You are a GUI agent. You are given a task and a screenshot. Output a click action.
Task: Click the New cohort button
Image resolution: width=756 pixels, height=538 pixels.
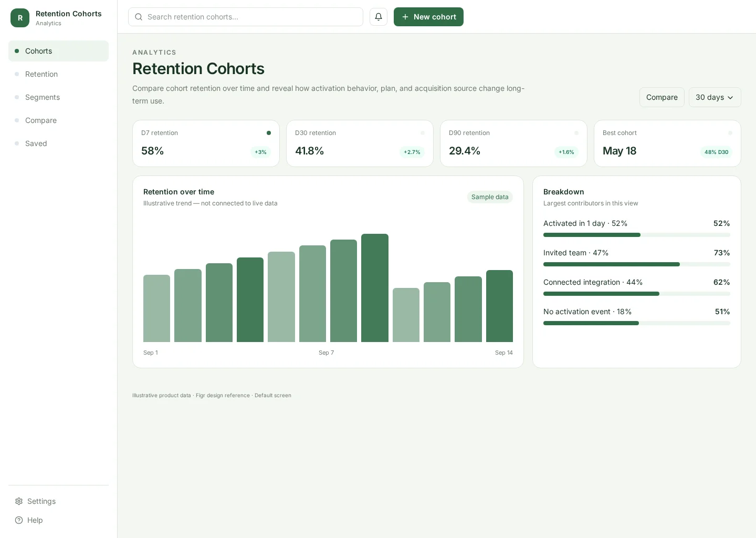point(428,17)
